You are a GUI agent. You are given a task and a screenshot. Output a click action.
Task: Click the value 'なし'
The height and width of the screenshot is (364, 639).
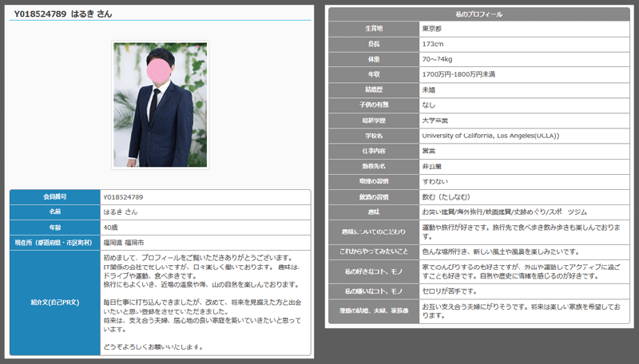[429, 105]
